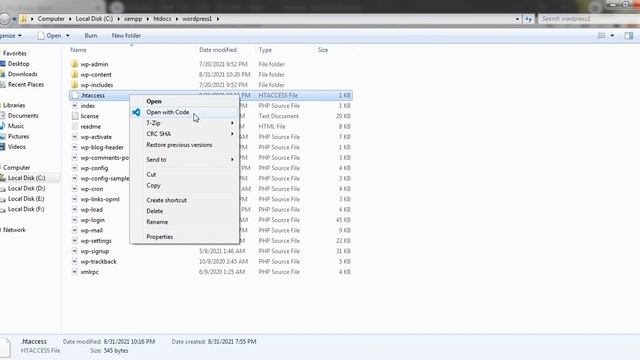
Task: Toggle the preview pane button
Action: pos(629,36)
